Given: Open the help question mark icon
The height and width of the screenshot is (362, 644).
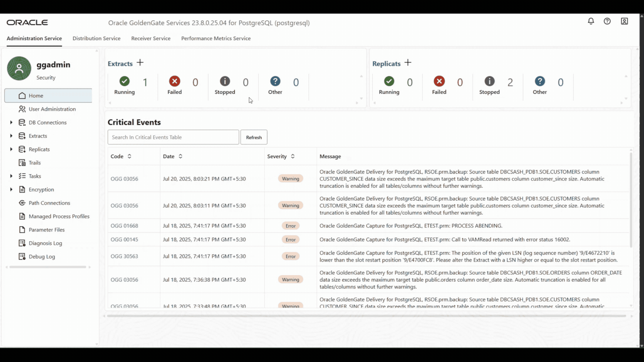Looking at the screenshot, I should coord(607,21).
